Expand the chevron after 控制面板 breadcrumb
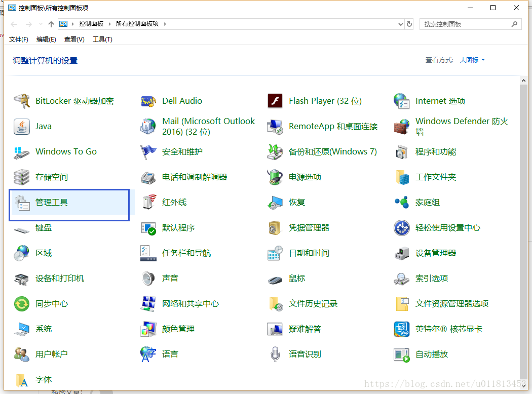The image size is (532, 394). coord(109,24)
